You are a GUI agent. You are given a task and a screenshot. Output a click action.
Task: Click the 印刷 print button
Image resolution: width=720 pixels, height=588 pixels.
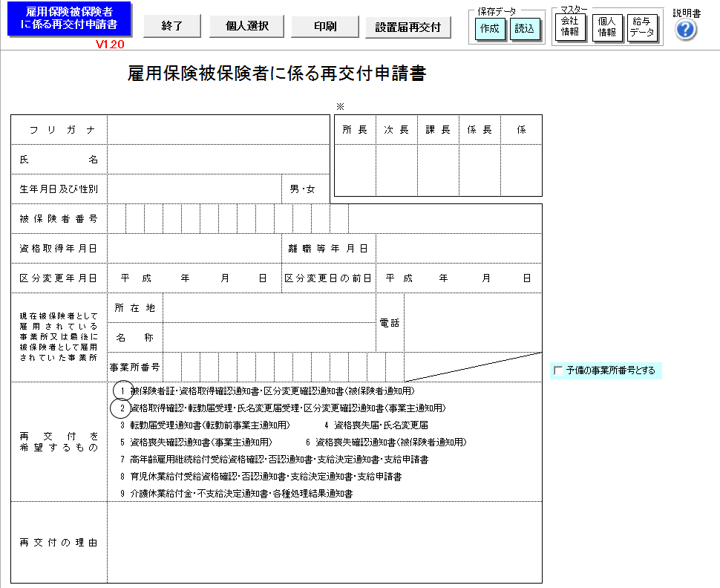[x=325, y=26]
